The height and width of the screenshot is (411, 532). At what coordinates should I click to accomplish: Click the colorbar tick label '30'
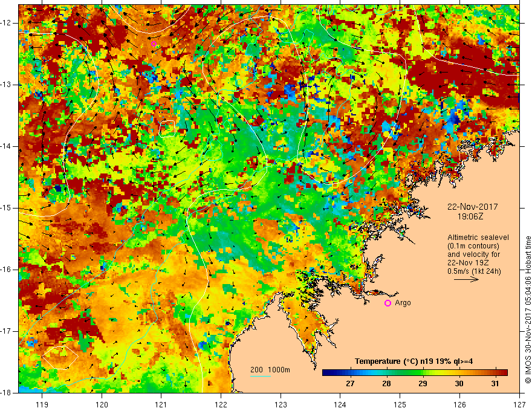(459, 384)
